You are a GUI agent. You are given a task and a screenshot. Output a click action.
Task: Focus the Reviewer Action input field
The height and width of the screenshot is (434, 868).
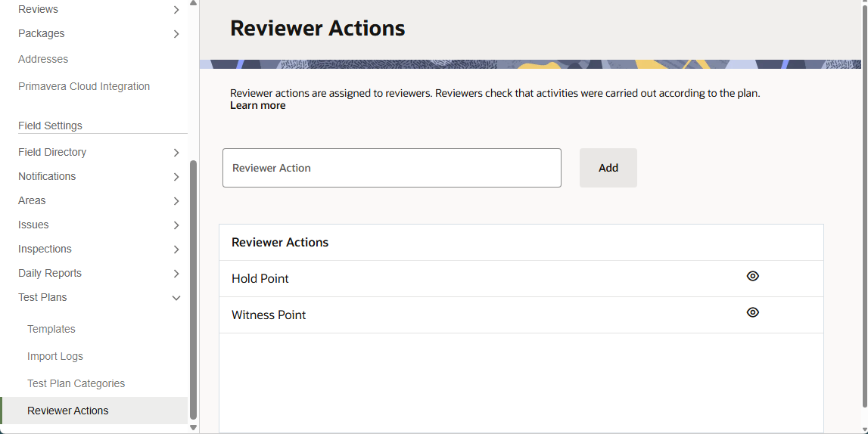point(391,168)
